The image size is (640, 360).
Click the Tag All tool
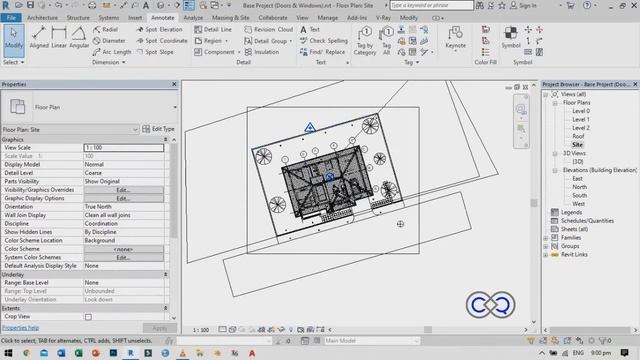point(386,41)
